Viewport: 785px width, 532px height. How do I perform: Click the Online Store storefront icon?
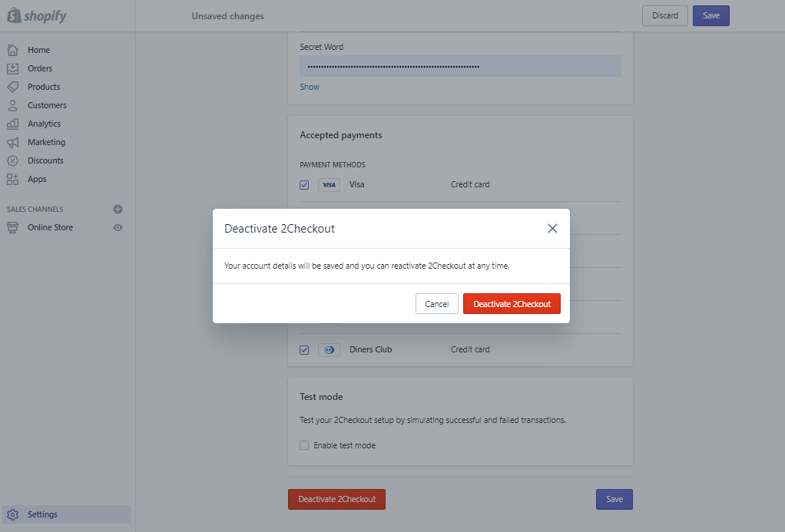point(12,228)
